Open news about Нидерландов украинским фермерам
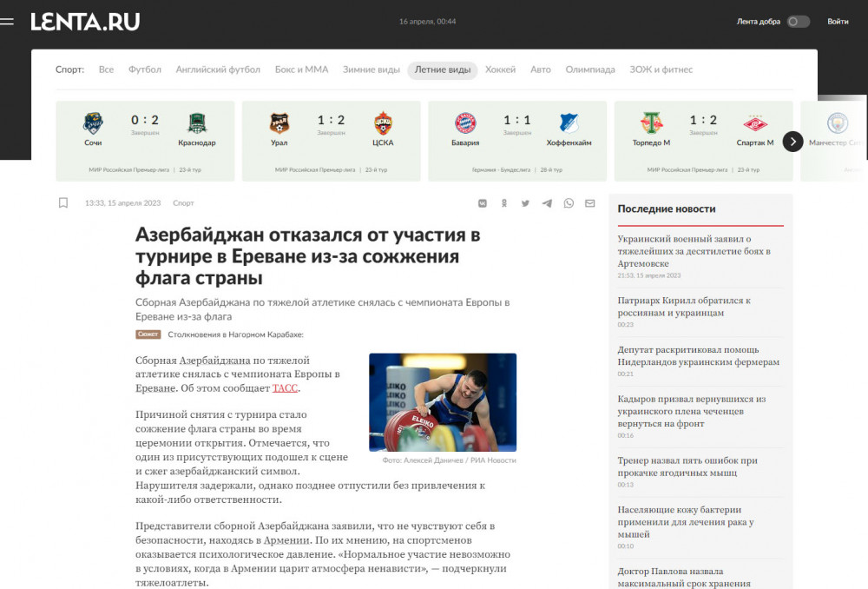This screenshot has height=589, width=868. pyautogui.click(x=699, y=356)
